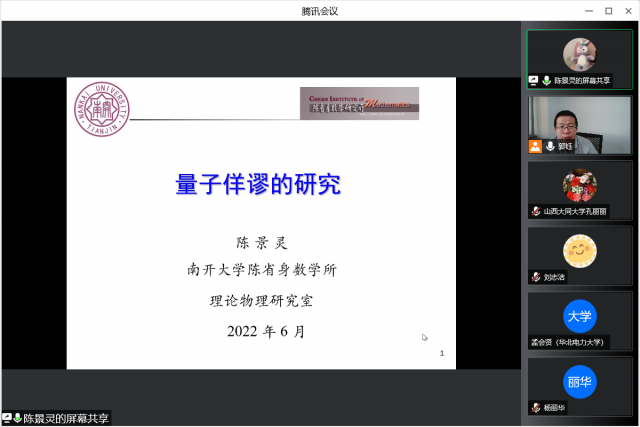This screenshot has width=640, height=427.
Task: Click the orange host icon beside 郭钰
Action: 536,146
